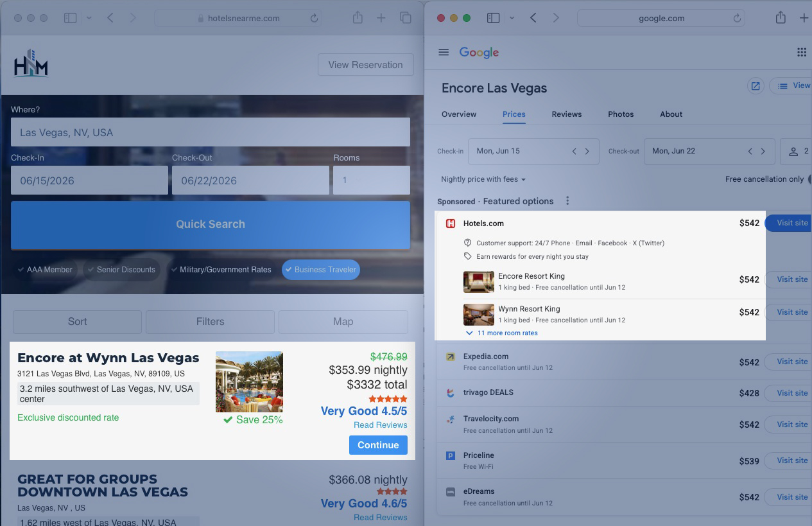Share the google.com page
Image resolution: width=812 pixels, height=526 pixels.
[781, 17]
